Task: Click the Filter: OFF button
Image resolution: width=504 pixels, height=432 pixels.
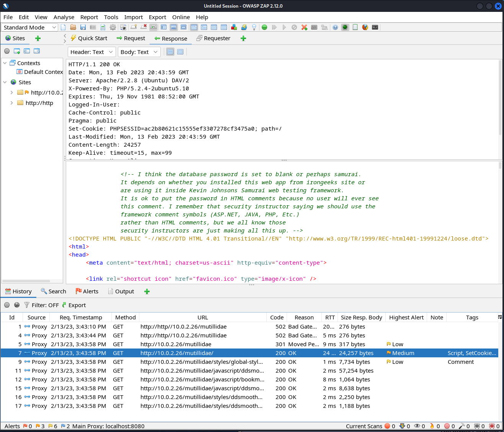Action: pos(41,305)
